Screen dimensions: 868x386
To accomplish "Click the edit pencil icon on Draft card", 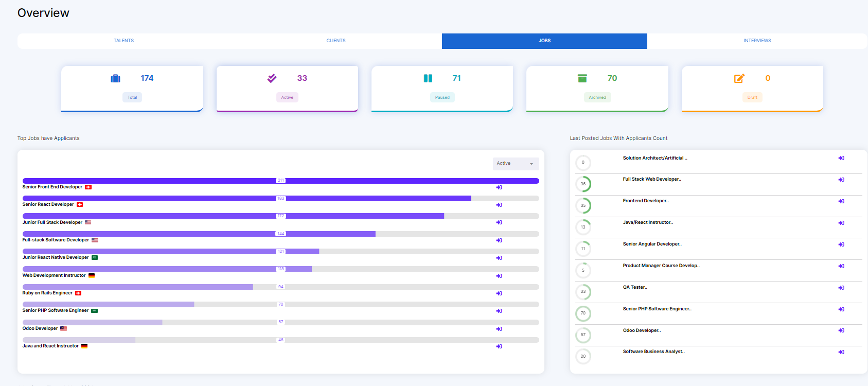I will (739, 78).
